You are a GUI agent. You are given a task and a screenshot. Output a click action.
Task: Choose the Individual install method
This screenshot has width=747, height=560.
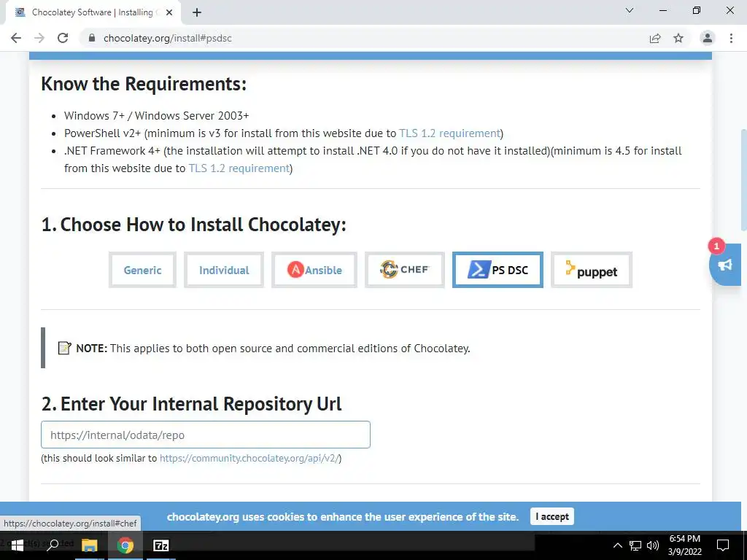point(224,270)
